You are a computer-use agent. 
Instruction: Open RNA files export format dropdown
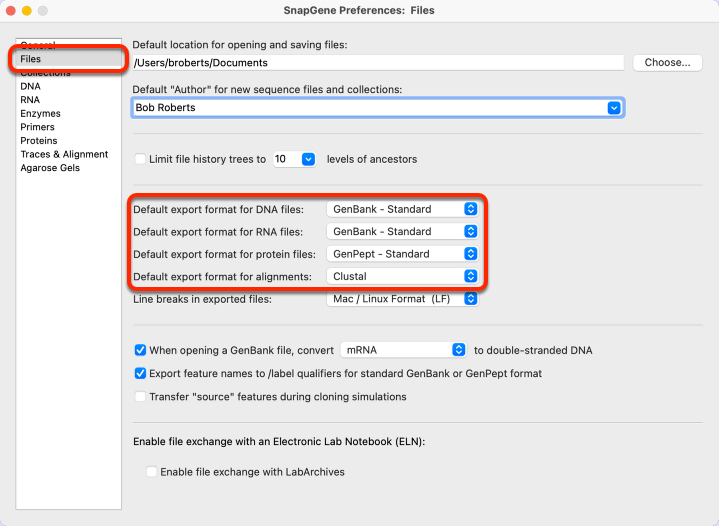(x=402, y=232)
